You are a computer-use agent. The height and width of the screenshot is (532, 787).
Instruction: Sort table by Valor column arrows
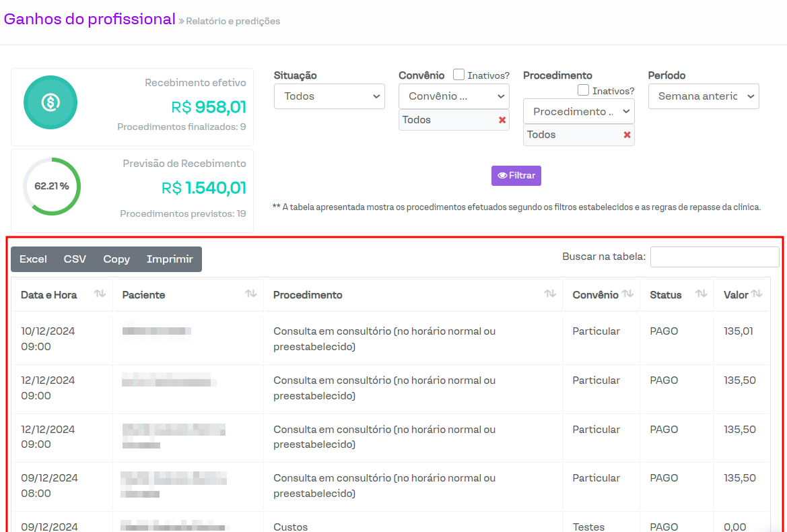click(757, 294)
